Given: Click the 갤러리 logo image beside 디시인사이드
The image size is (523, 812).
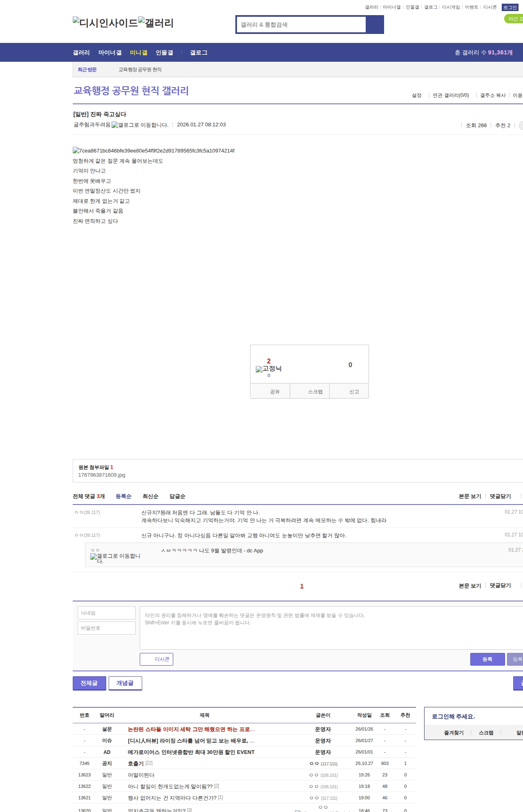Looking at the screenshot, I should tap(156, 22).
